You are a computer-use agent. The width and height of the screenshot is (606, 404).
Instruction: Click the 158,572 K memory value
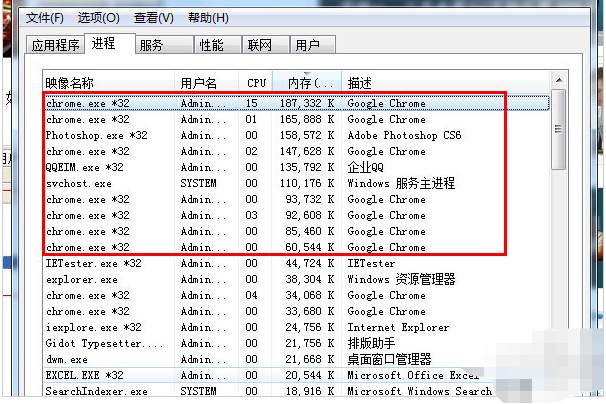point(307,135)
